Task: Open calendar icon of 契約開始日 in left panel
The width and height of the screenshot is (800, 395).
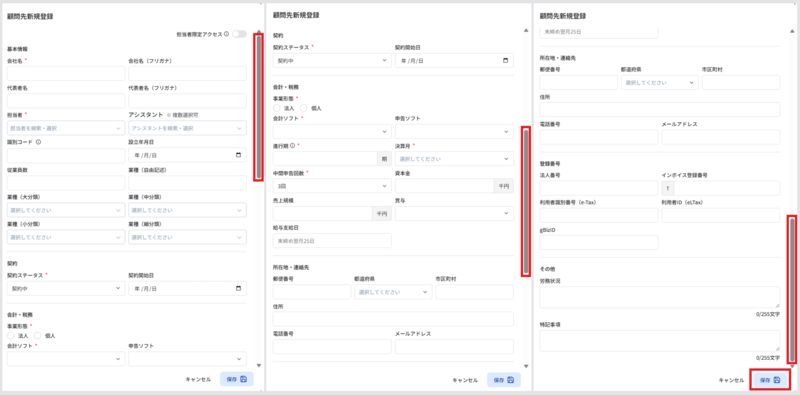Action: coord(238,288)
